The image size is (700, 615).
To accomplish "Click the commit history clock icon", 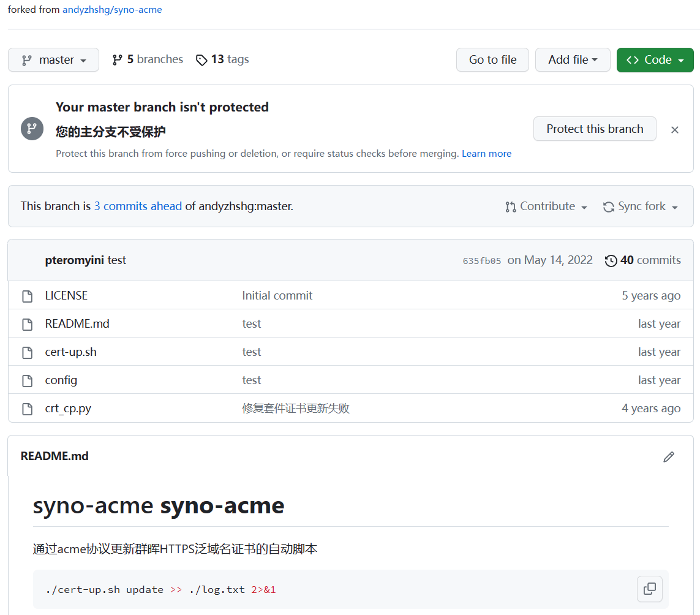I will [x=611, y=261].
